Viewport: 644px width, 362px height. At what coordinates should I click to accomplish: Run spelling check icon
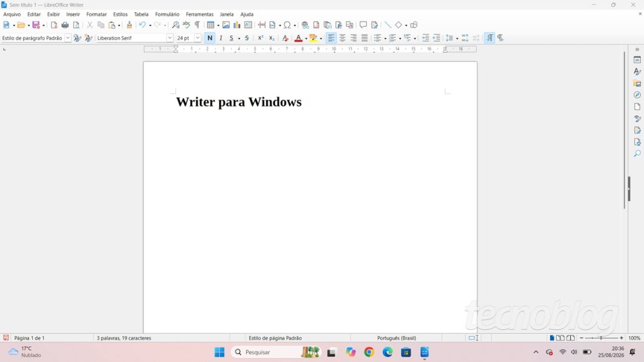coord(187,25)
